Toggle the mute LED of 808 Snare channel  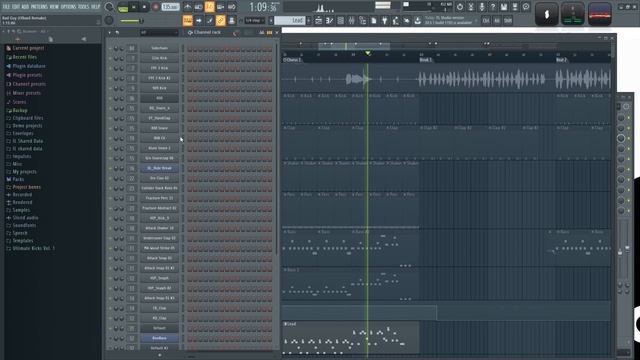pos(110,128)
